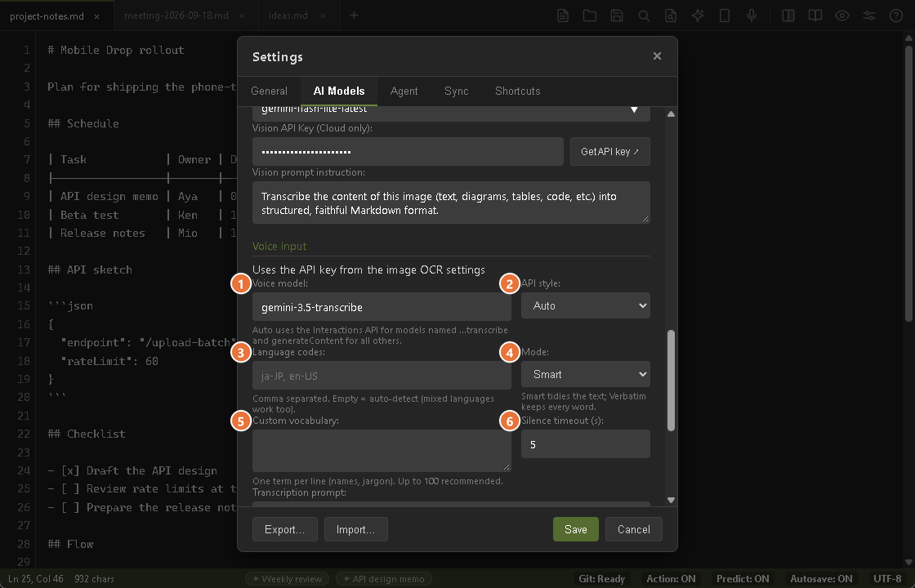Close the Settings dialog with the X
Screen dimensions: 915x588
coord(657,56)
